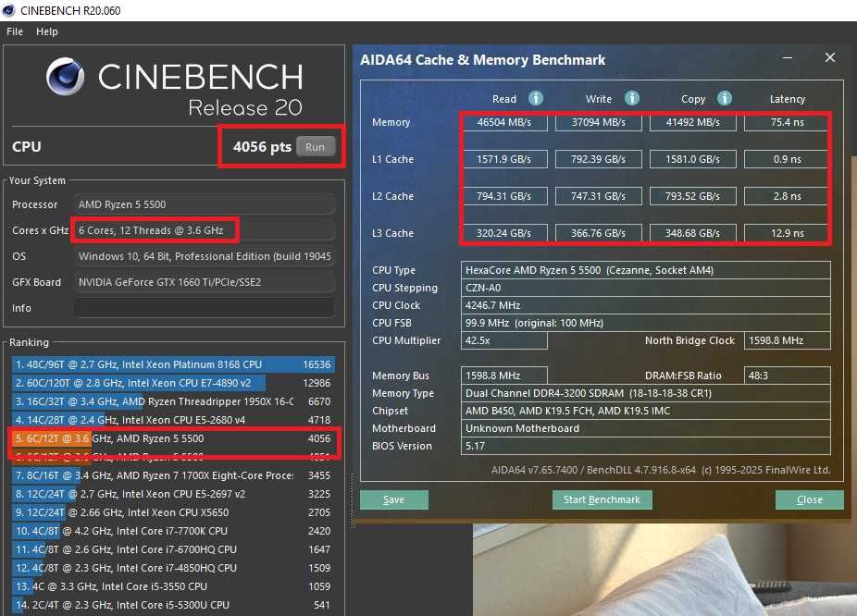Click the Motherboard value Unknown Motherboard
The width and height of the screenshot is (857, 616).
pos(646,428)
